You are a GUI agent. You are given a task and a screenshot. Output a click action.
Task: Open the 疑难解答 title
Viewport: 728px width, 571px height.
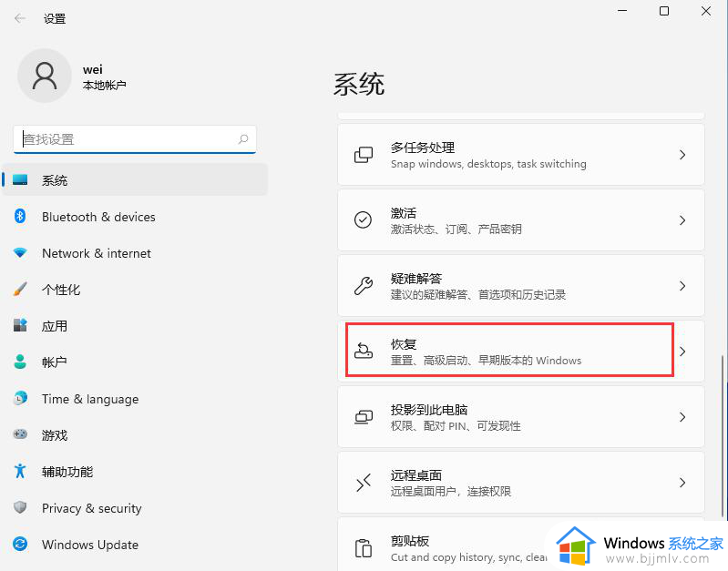pos(416,278)
